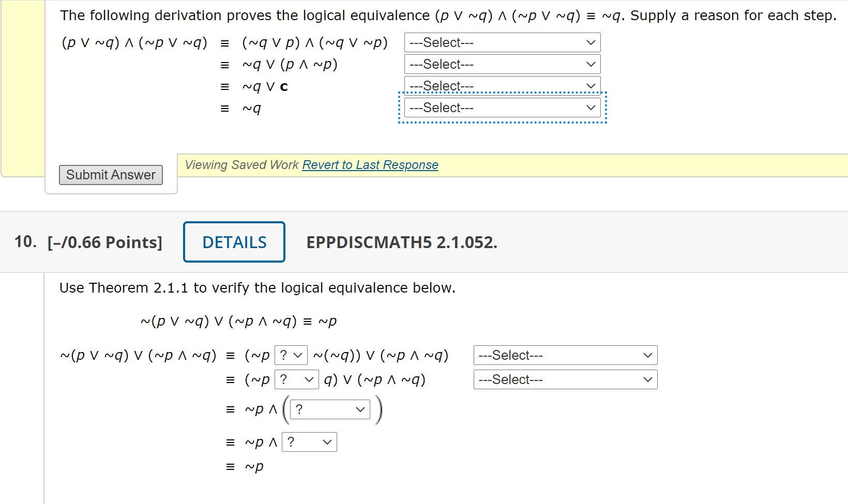Open the dotted-highlighted final reason dropdown
848x504 pixels.
point(501,107)
